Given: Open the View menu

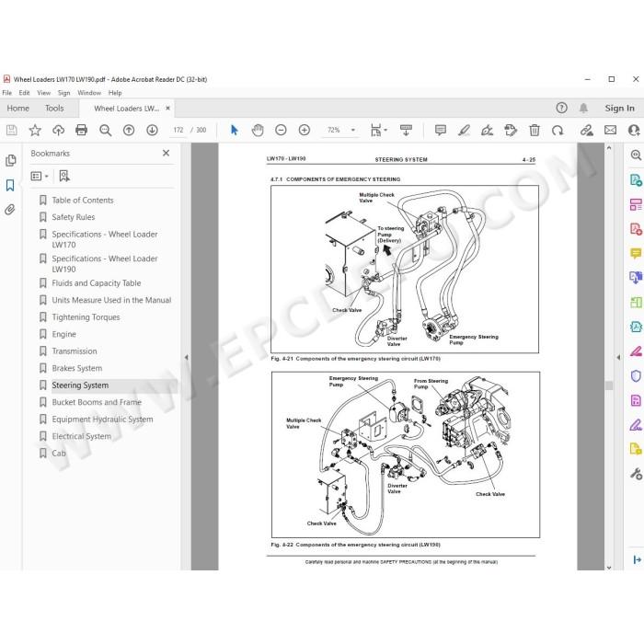Looking at the screenshot, I should point(43,93).
